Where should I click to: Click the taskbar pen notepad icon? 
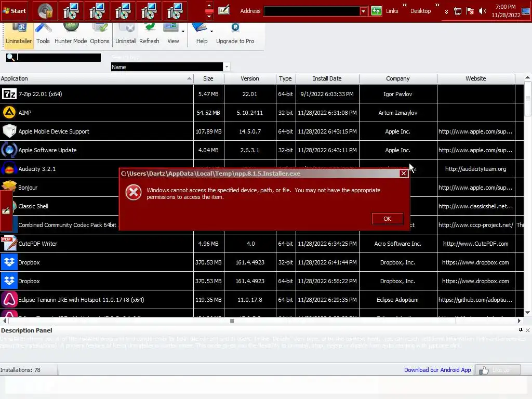coord(223,10)
